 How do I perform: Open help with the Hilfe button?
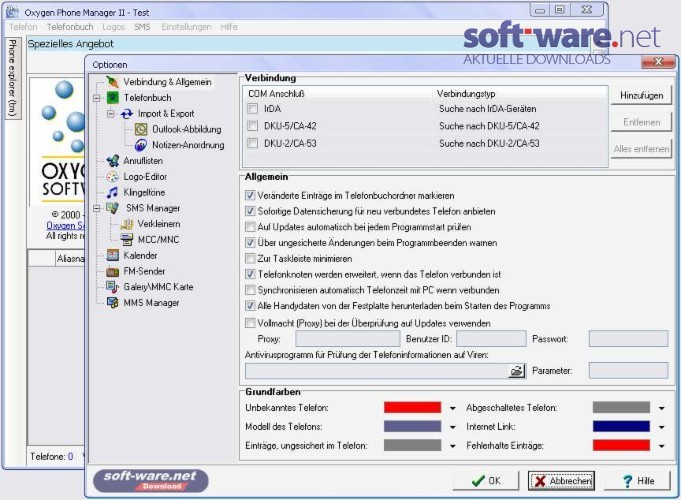coord(638,481)
